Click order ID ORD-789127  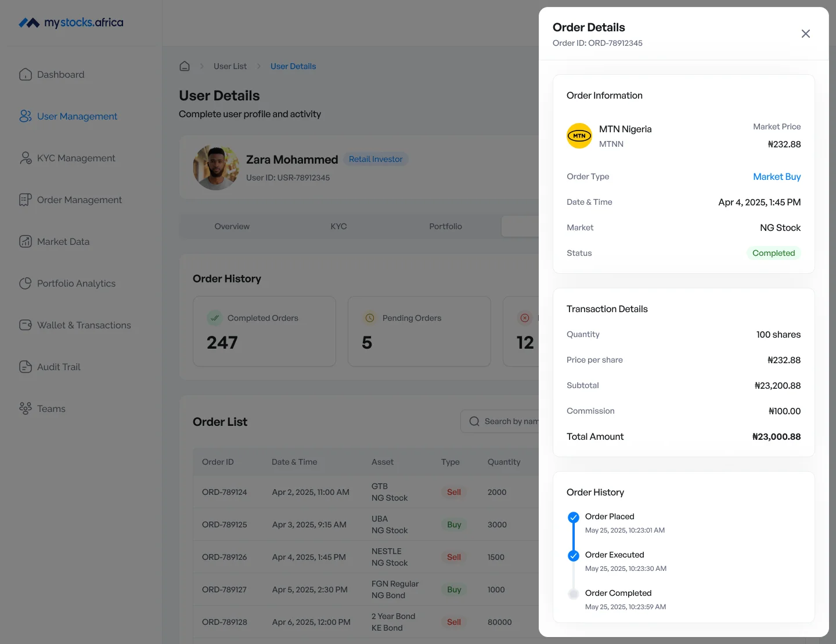point(225,589)
